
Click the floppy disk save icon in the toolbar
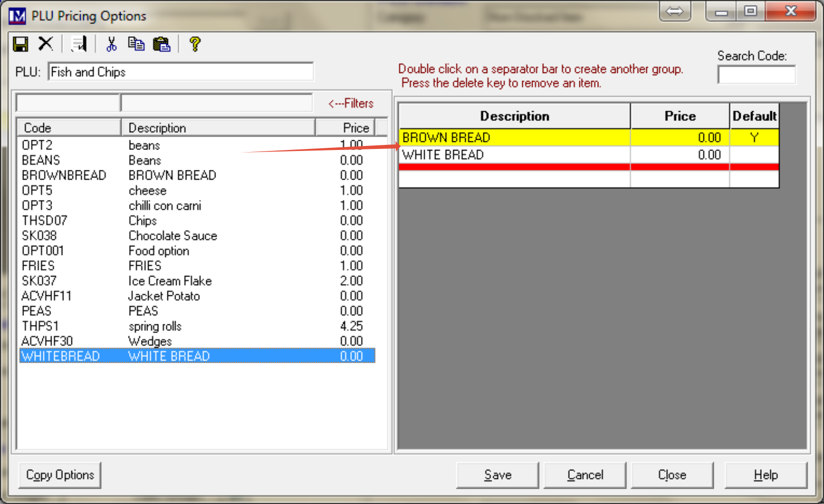click(20, 44)
